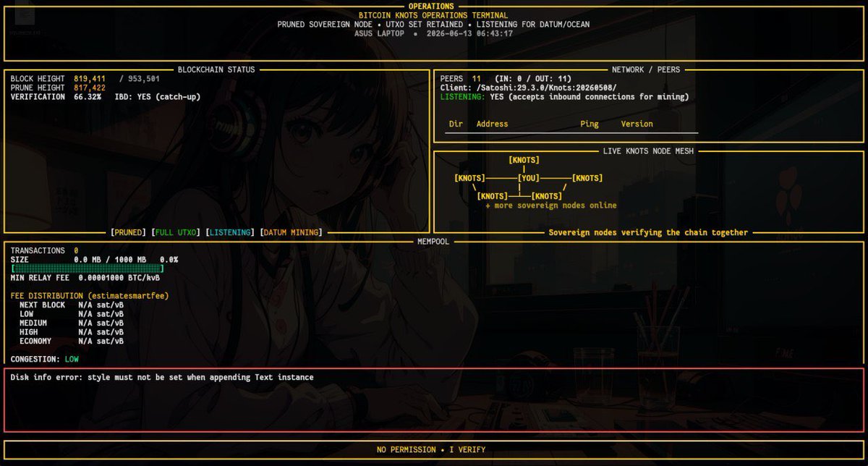Click the CONGESTION: LOW indicator
Viewport: 868px width, 466px height.
click(x=44, y=359)
